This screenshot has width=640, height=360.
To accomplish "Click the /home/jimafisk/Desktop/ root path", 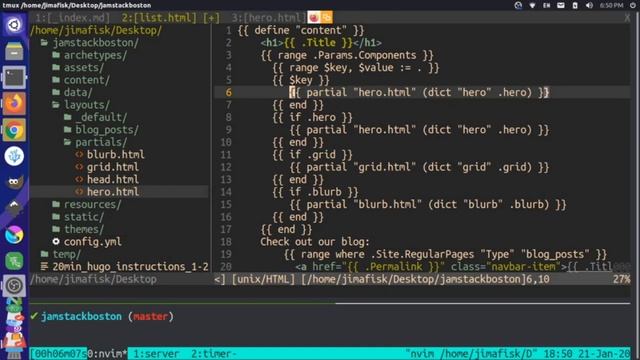I will coord(96,30).
